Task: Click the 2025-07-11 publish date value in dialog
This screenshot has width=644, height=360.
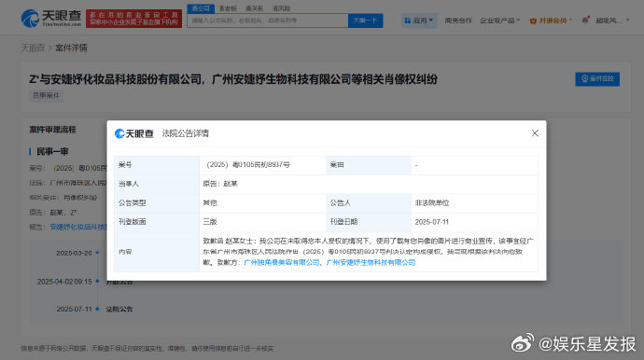Action: [x=431, y=222]
